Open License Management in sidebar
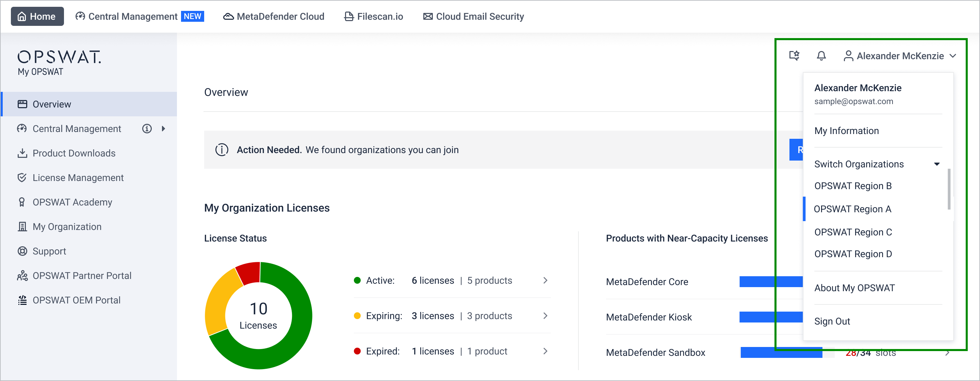This screenshot has width=980, height=381. click(x=89, y=178)
